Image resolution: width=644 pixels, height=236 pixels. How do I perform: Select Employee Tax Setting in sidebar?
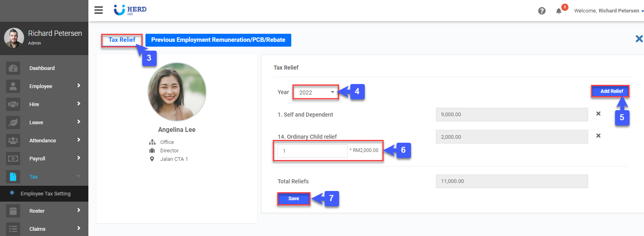click(45, 194)
